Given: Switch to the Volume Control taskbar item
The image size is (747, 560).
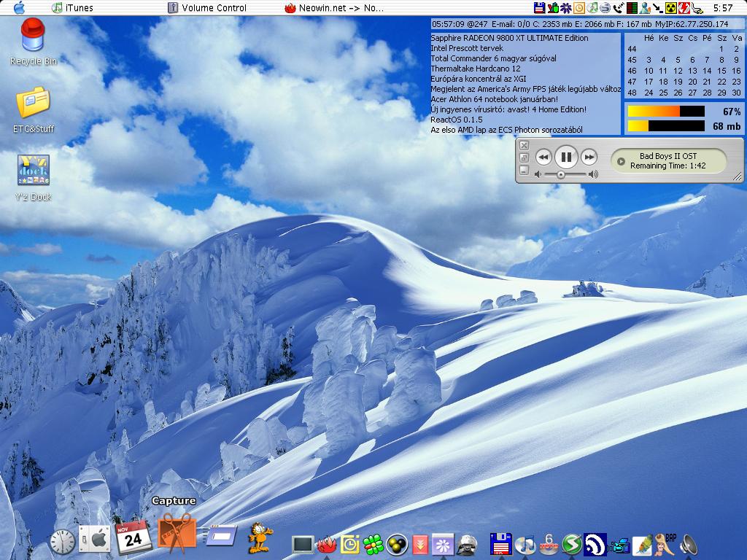Looking at the screenshot, I should pos(208,8).
